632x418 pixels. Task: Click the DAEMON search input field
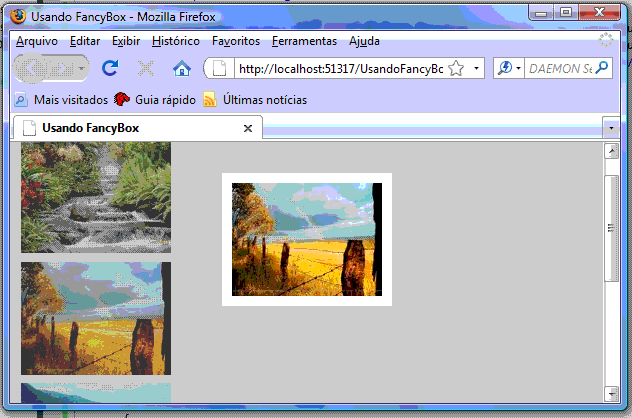click(560, 69)
